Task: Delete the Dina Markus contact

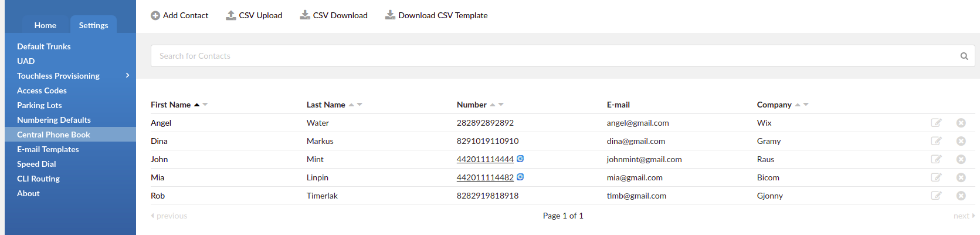Action: pyautogui.click(x=961, y=141)
